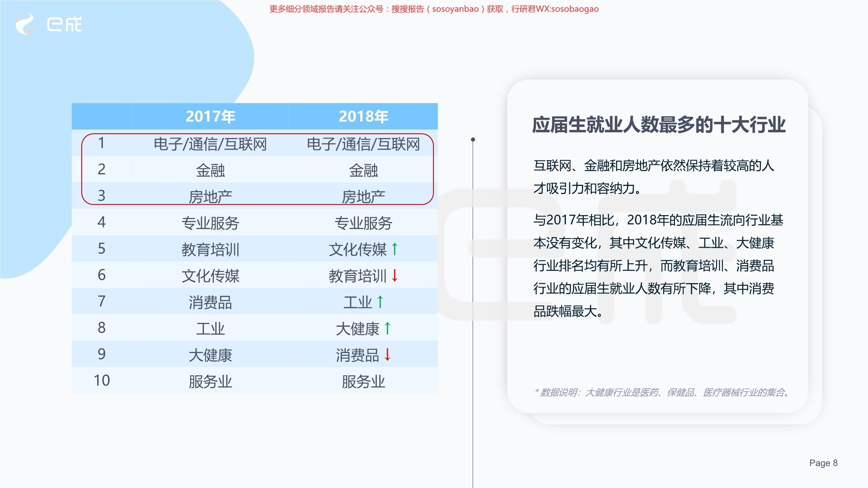The height and width of the screenshot is (488, 868).
Task: Click 消费品 in the 2018 column
Action: (x=358, y=356)
